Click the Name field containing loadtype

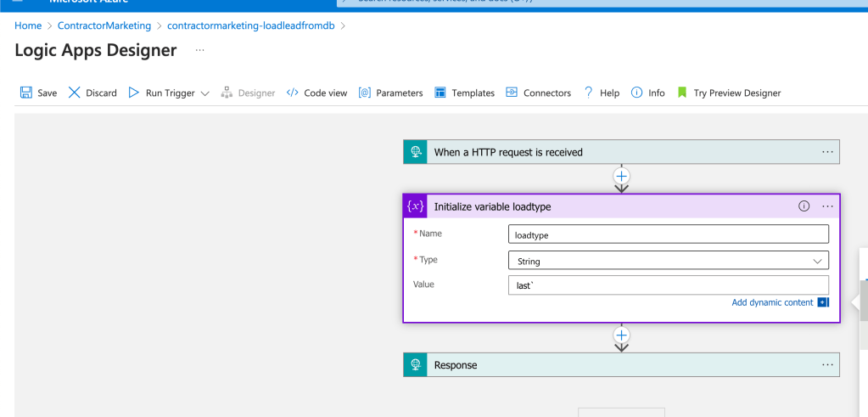pyautogui.click(x=668, y=234)
